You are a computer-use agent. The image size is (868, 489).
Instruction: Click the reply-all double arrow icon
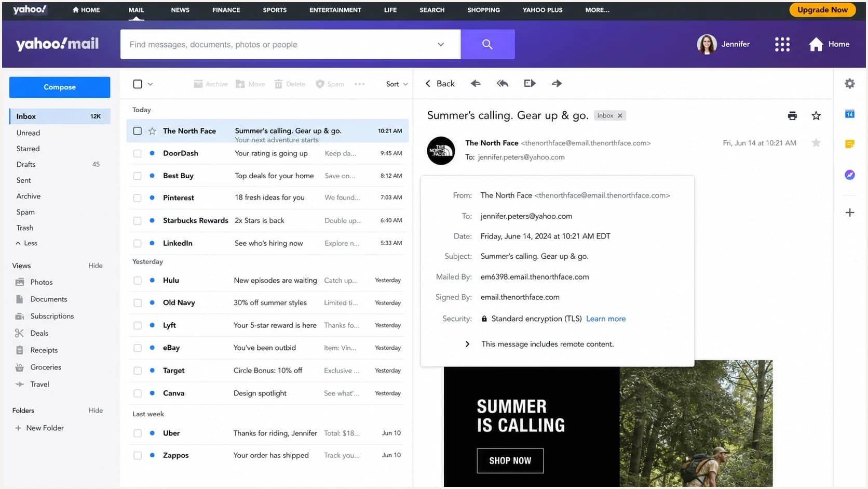[502, 83]
